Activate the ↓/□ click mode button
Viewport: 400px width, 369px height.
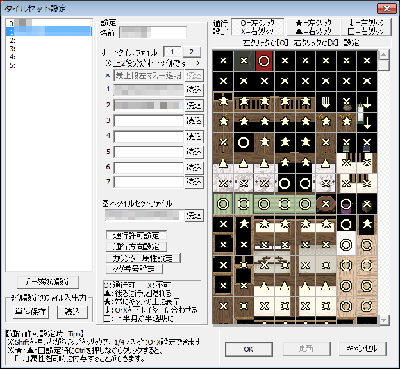[366, 27]
